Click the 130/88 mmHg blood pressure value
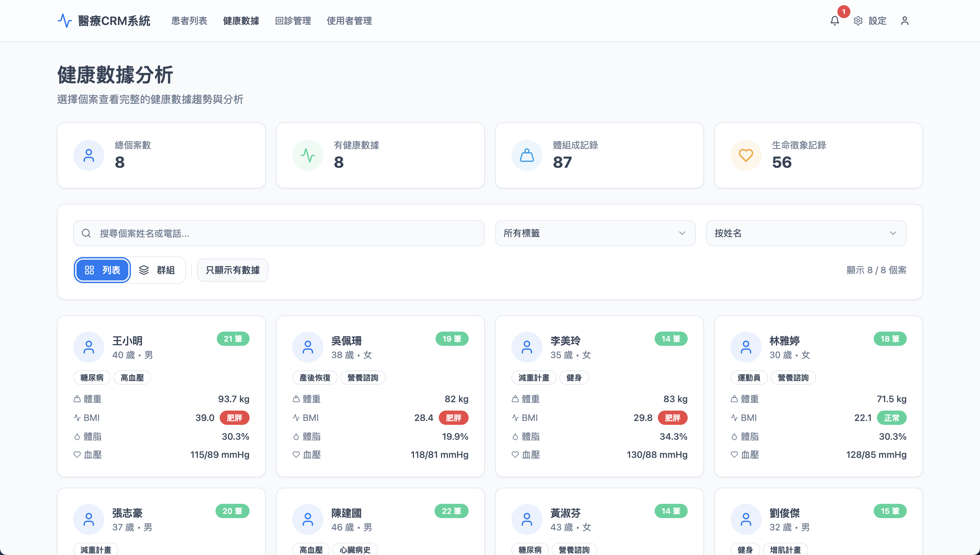The width and height of the screenshot is (980, 555). [x=657, y=454]
